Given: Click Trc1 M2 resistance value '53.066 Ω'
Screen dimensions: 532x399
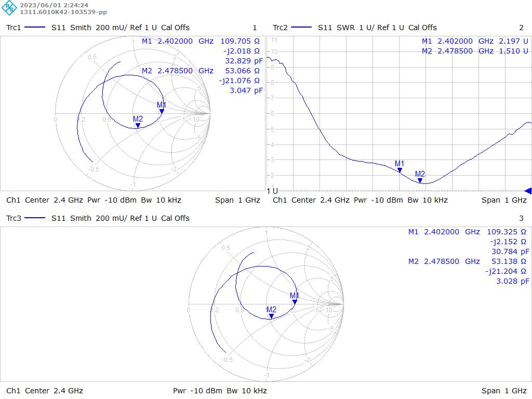Looking at the screenshot, I should [242, 71].
